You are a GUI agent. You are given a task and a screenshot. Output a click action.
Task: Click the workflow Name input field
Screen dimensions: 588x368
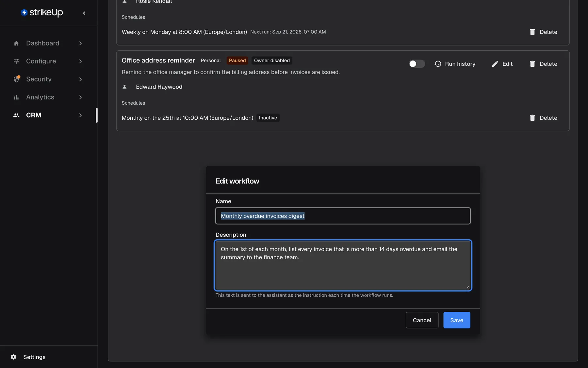[x=343, y=216]
